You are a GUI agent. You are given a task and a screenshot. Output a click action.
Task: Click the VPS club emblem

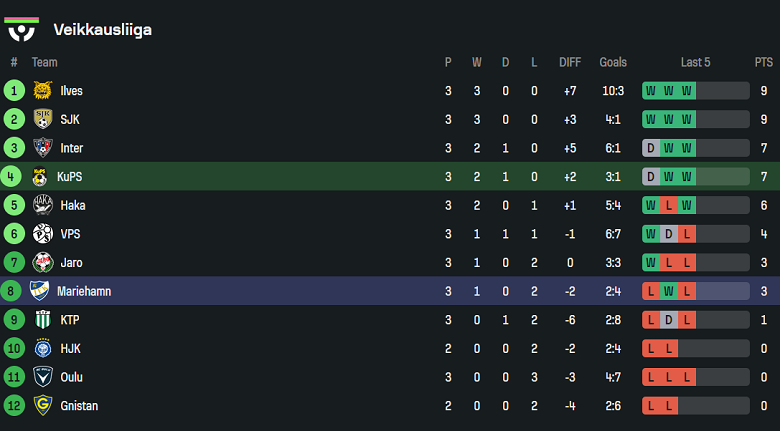[x=43, y=234]
